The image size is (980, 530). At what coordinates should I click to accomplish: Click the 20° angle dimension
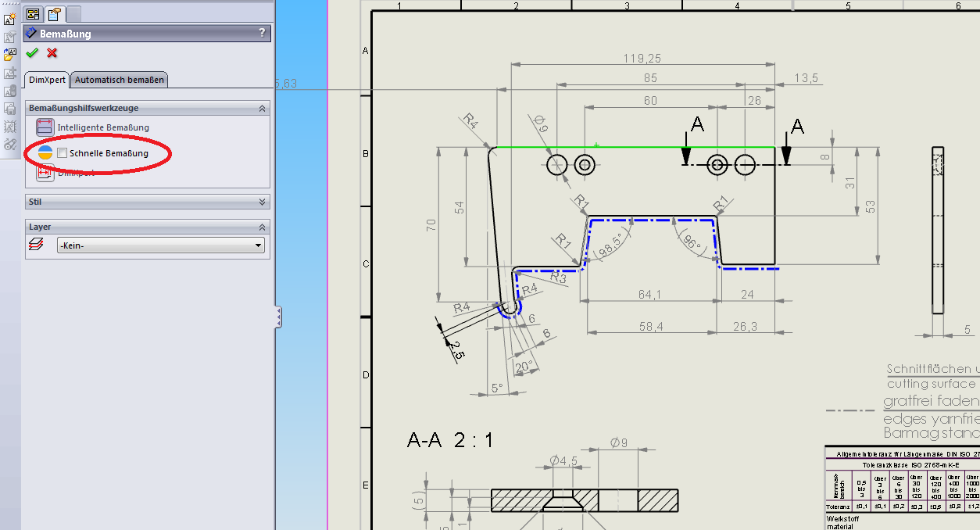point(524,365)
